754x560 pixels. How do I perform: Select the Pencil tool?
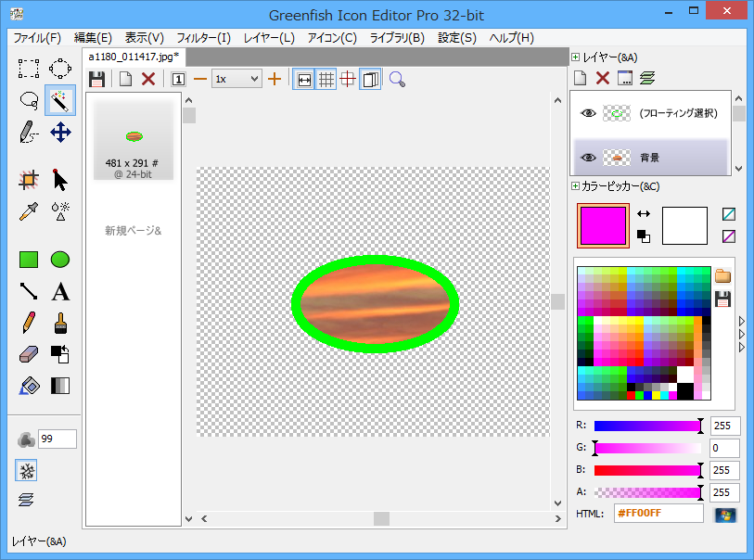point(29,323)
